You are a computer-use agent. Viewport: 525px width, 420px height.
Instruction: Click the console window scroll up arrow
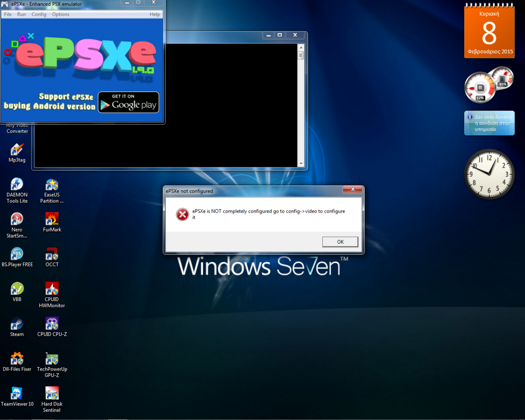pos(301,47)
